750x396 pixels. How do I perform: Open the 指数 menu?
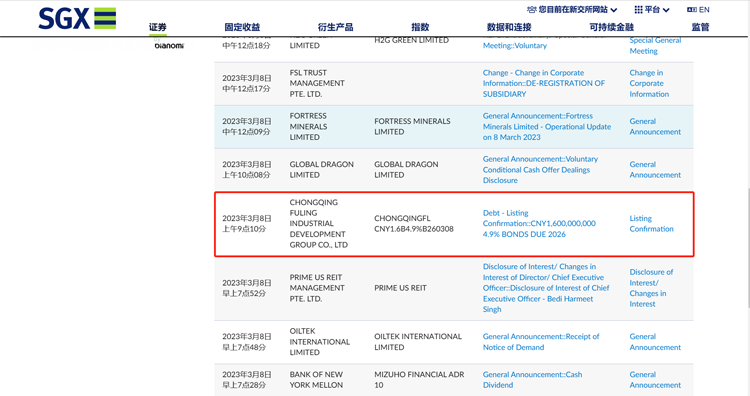pos(420,27)
